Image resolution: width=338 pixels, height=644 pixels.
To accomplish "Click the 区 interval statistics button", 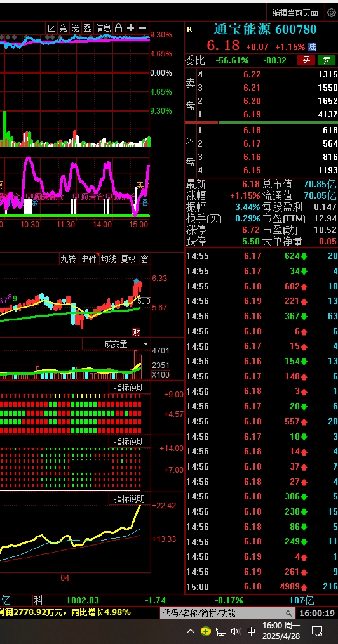I will (51, 28).
